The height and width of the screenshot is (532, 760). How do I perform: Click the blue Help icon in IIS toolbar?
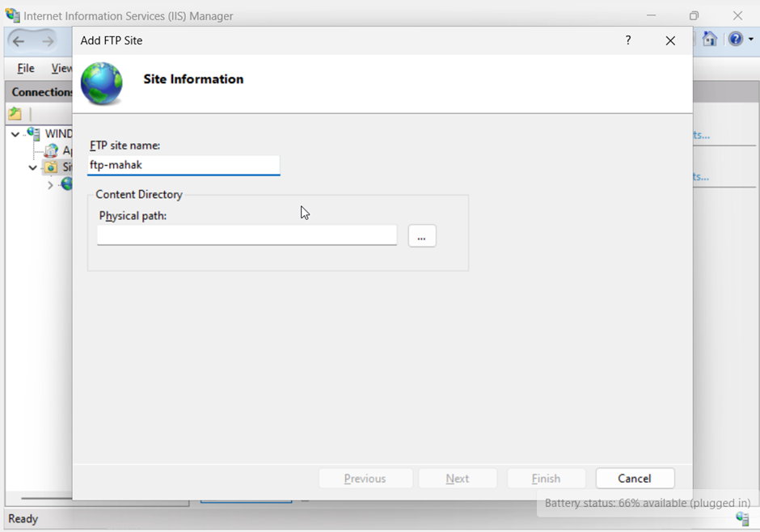736,39
